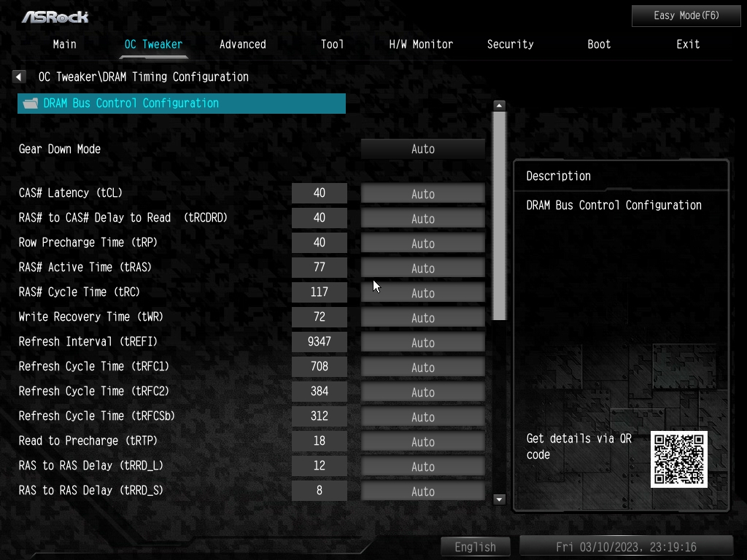Select the CAS# Latency (tCL) label

[x=71, y=192]
